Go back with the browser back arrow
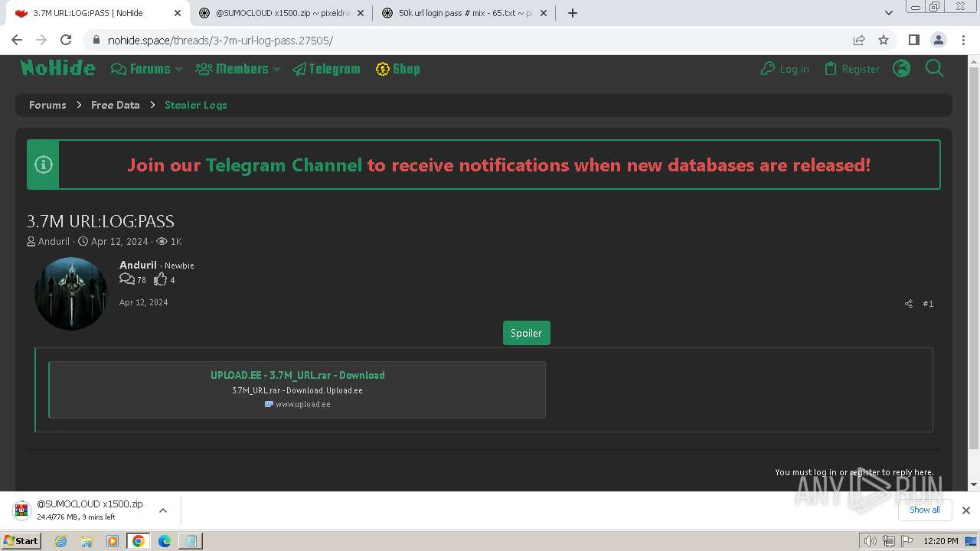 (x=17, y=40)
